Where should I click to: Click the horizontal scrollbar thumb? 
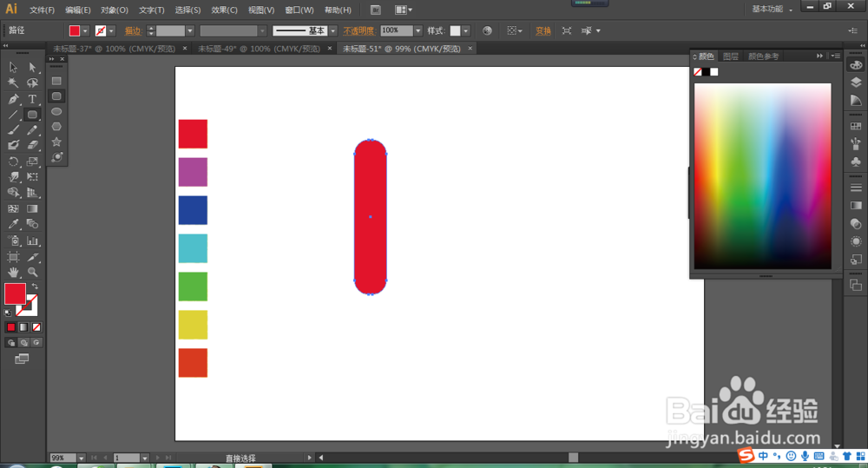574,458
